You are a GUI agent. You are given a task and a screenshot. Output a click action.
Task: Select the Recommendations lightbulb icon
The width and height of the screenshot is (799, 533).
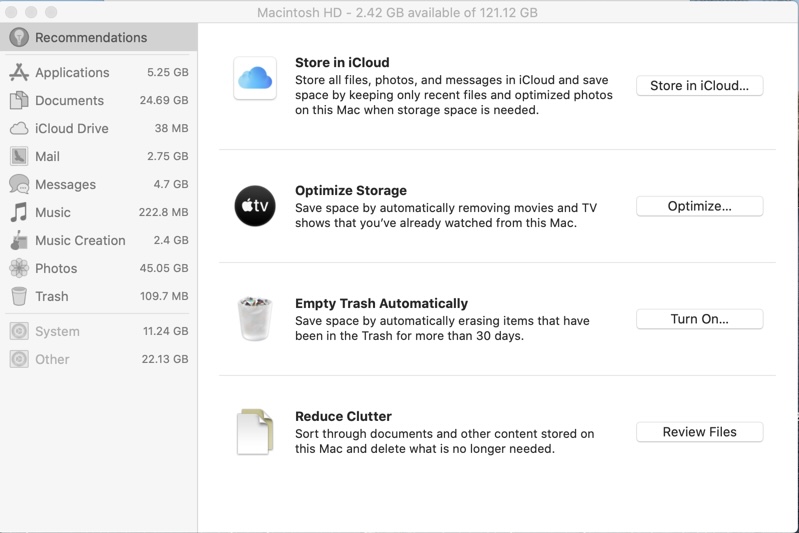[19, 38]
